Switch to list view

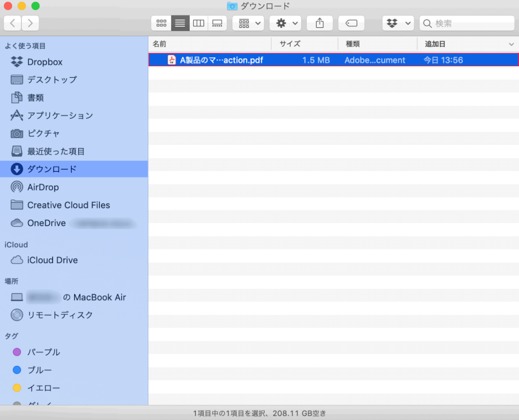coord(180,23)
